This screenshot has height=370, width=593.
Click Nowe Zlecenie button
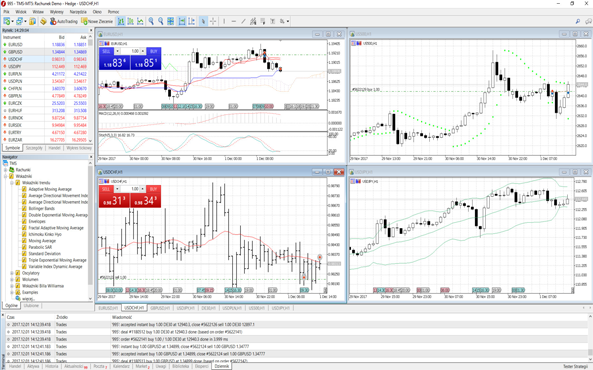tap(97, 21)
